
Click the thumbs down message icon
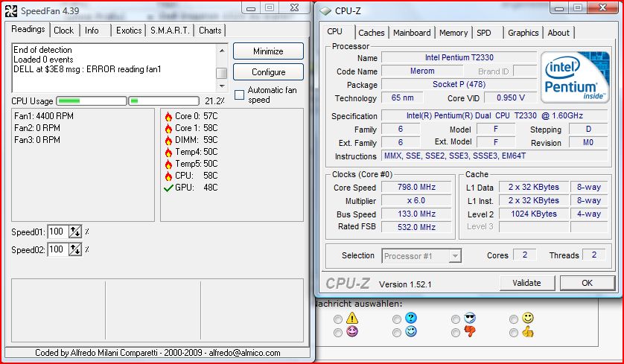(x=470, y=331)
